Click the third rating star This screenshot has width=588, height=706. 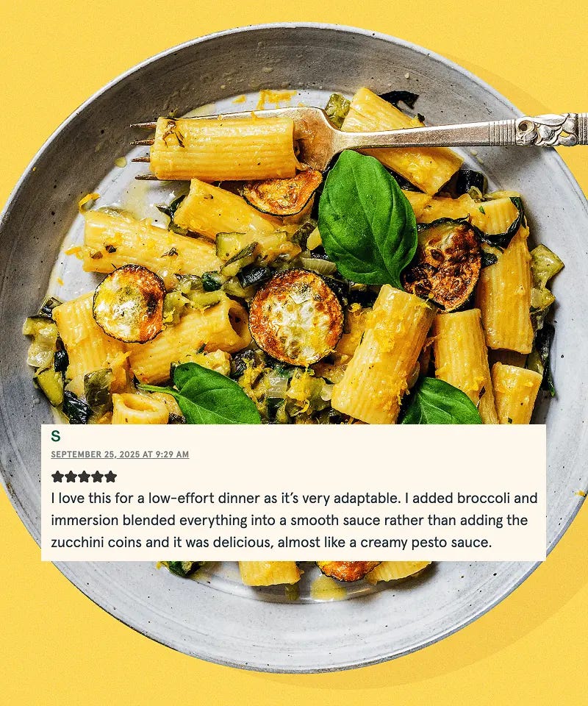click(84, 477)
